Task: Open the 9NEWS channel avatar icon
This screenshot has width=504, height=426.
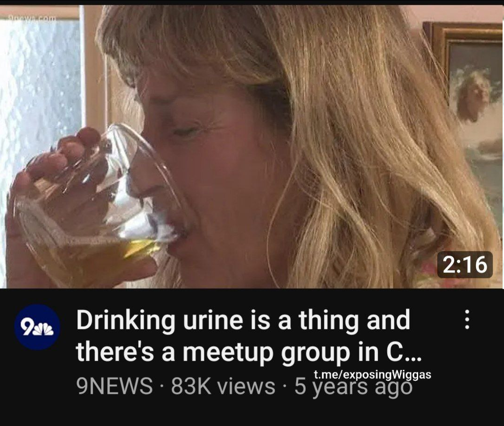Action: (x=35, y=327)
